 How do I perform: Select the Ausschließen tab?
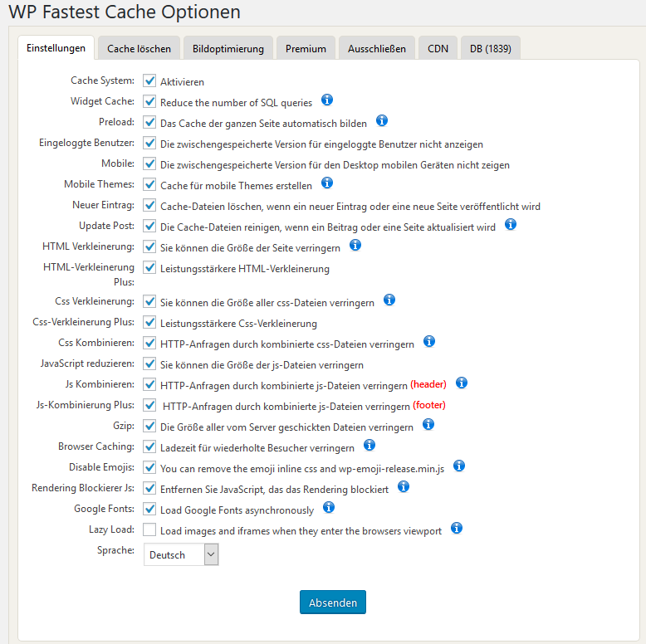tap(377, 48)
